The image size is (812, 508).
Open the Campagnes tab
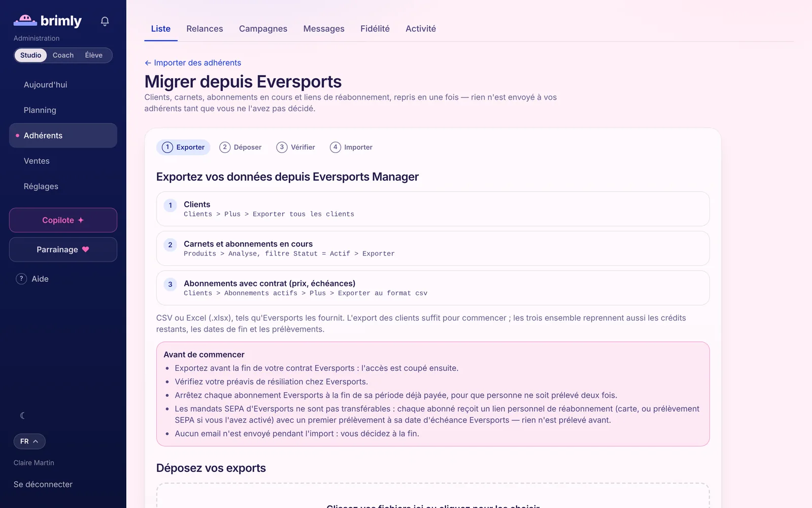[263, 29]
